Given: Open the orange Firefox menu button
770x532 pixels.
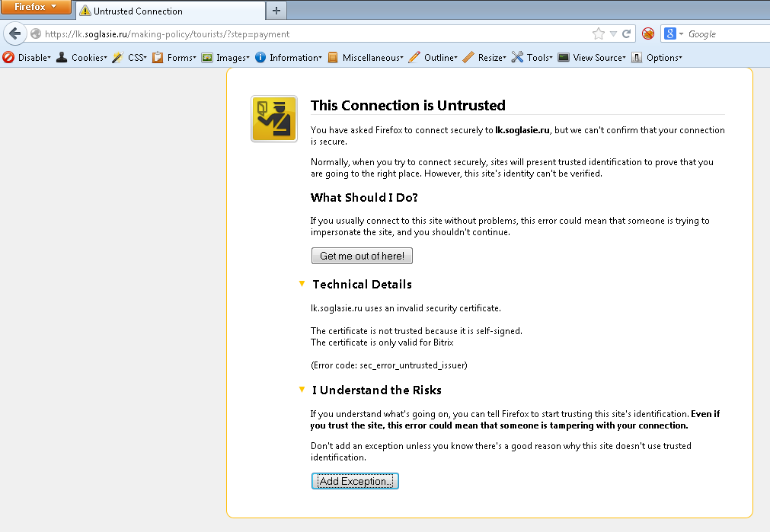Looking at the screenshot, I should pyautogui.click(x=36, y=7).
